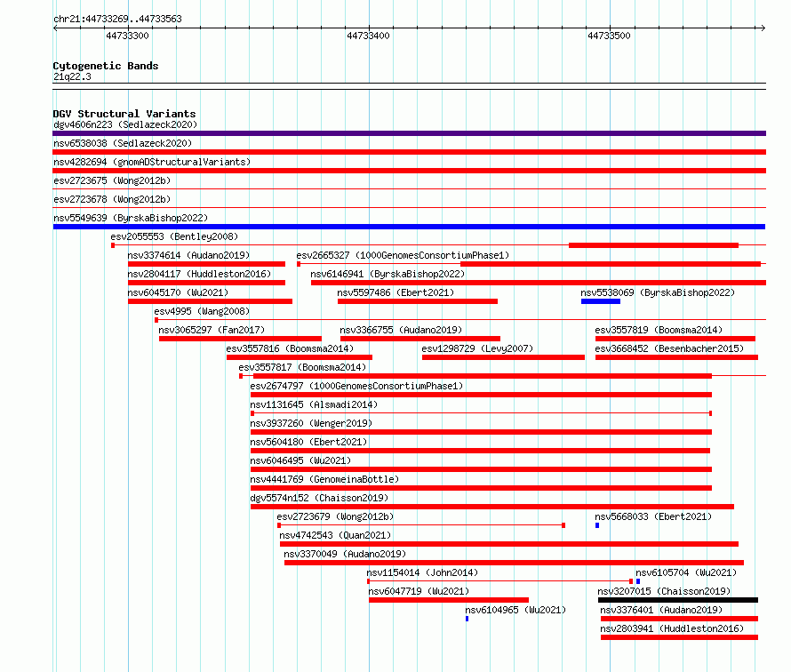Select nsv3376401 (Audano2019) label
The height and width of the screenshot is (672, 791).
click(x=661, y=610)
